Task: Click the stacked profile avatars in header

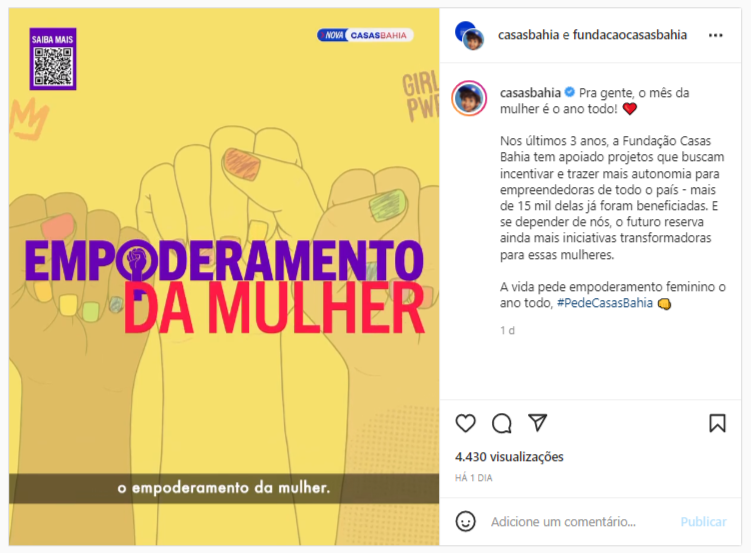Action: click(469, 36)
